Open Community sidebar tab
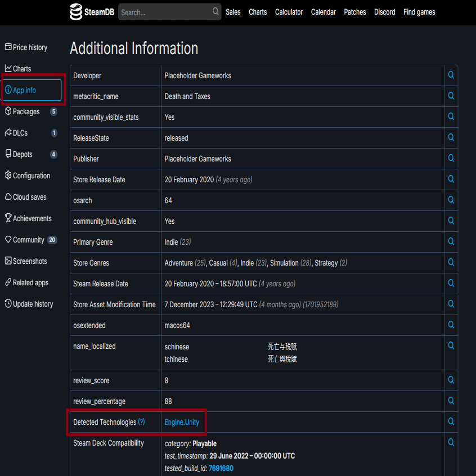Viewport: 476px width, 476px height. tap(31, 240)
